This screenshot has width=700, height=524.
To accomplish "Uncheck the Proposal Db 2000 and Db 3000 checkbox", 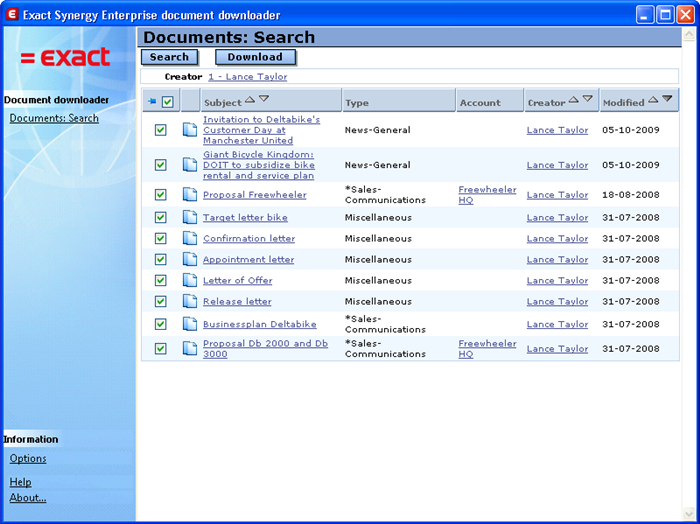I will tap(161, 349).
